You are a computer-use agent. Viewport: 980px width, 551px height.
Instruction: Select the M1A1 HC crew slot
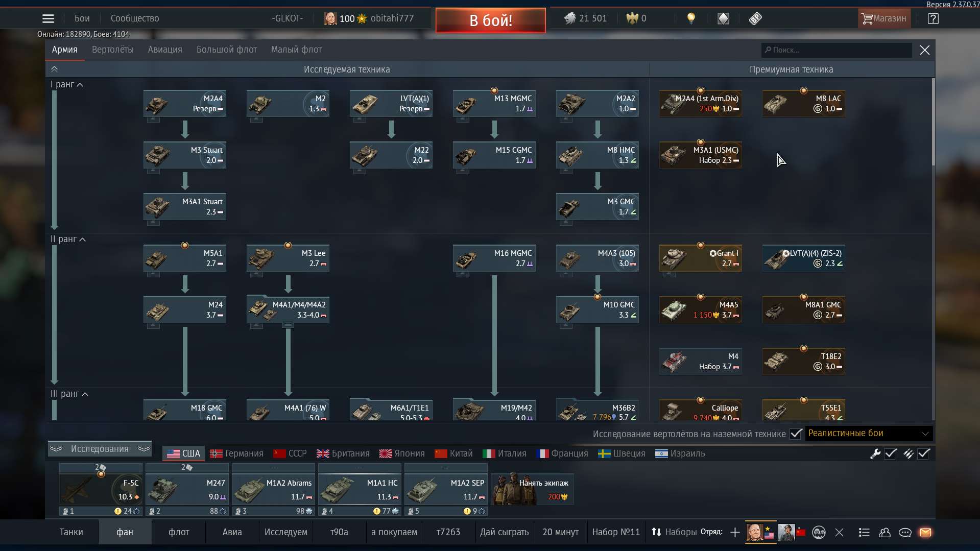click(x=360, y=489)
